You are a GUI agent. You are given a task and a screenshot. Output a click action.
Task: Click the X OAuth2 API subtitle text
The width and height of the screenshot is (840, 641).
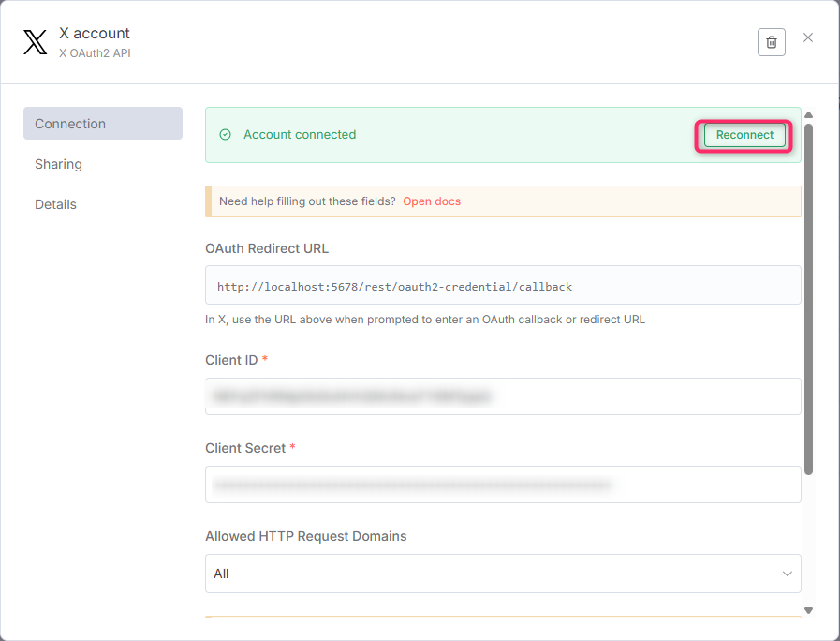[95, 53]
